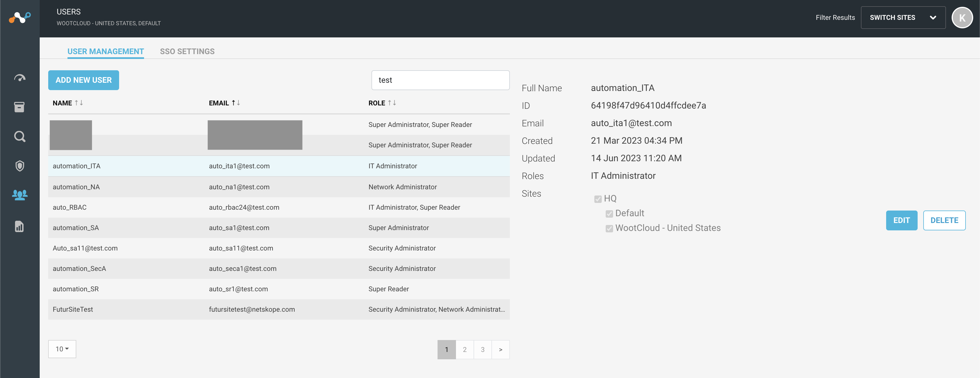The height and width of the screenshot is (378, 980).
Task: Open the users group icon in sidebar
Action: point(20,195)
